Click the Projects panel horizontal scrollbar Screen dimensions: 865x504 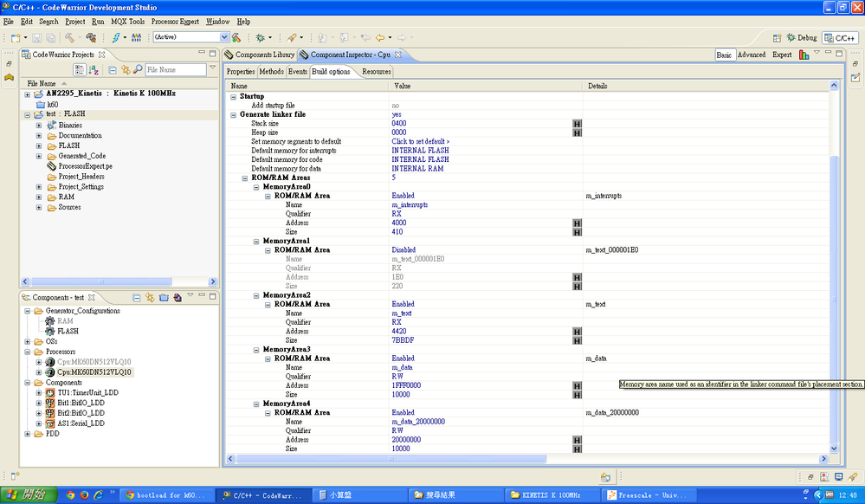[101, 281]
